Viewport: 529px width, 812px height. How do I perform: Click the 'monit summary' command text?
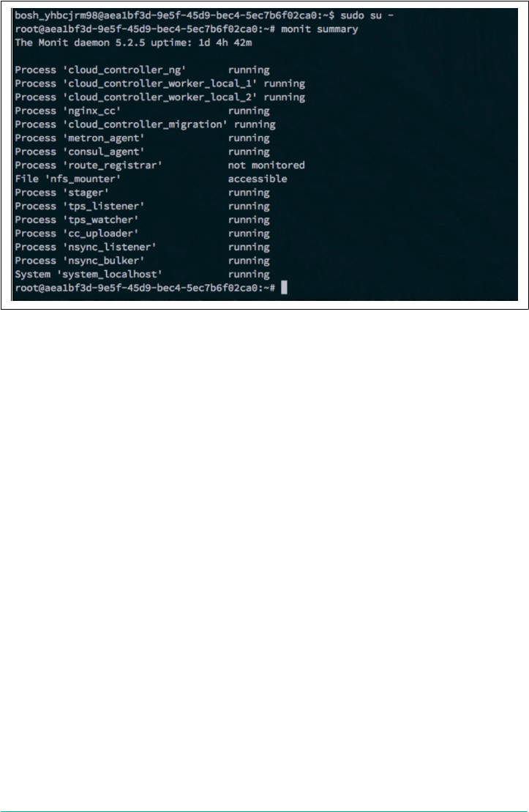[x=319, y=29]
